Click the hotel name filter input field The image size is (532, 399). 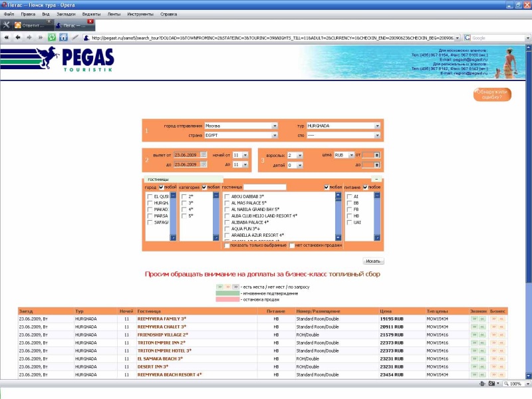(265, 188)
